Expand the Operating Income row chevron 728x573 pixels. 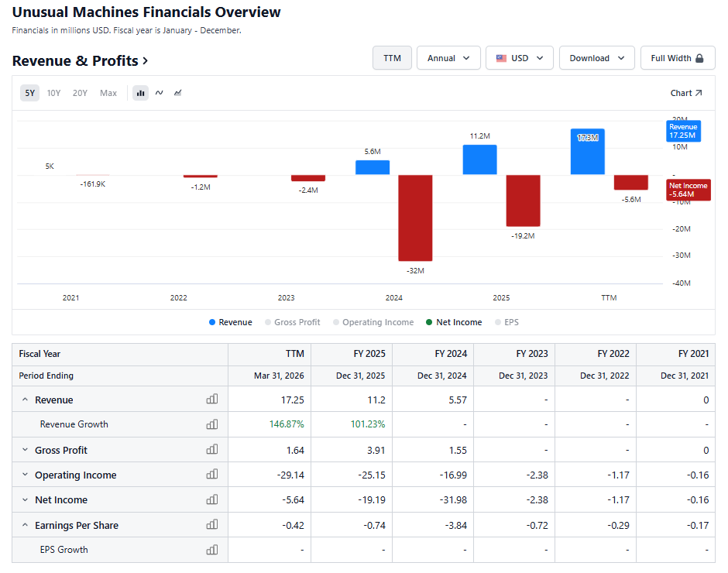click(x=25, y=475)
